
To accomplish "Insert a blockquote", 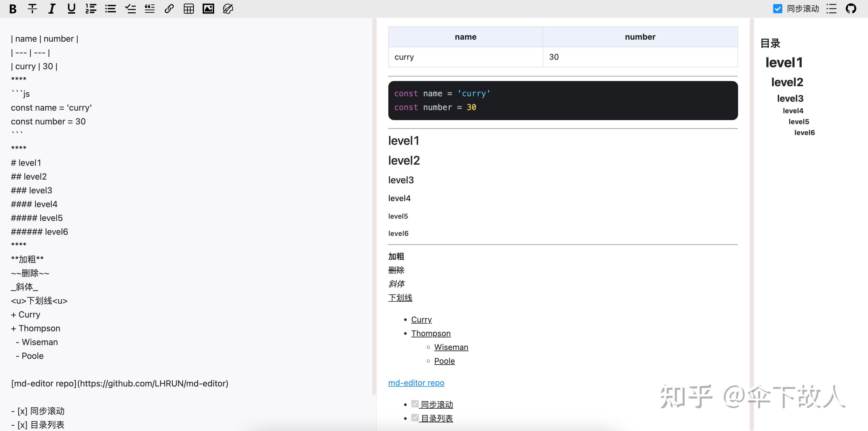I will [x=150, y=9].
